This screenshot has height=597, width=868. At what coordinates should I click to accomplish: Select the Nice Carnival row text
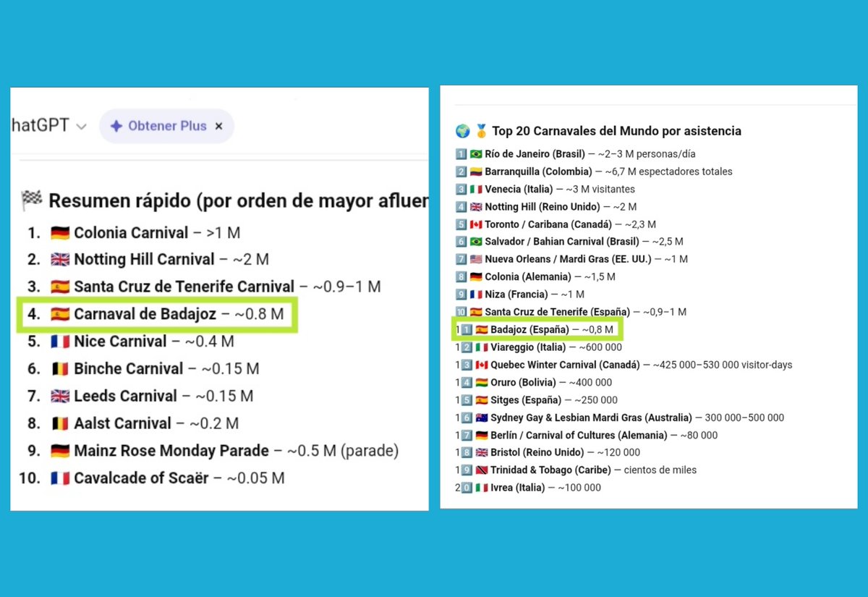point(154,342)
